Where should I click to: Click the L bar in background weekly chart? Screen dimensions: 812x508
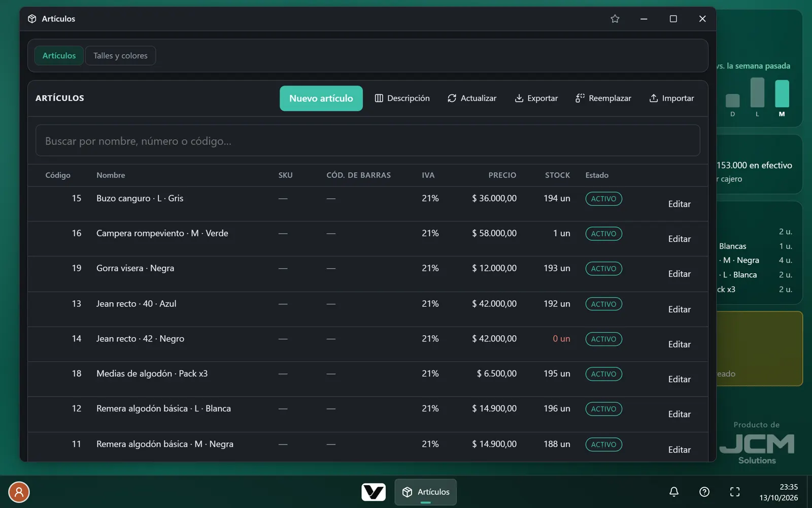coord(757,92)
